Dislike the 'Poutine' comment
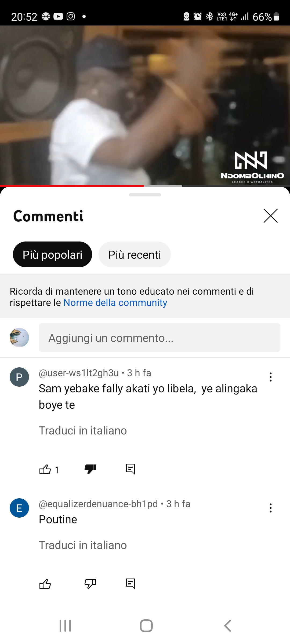 coord(90,584)
